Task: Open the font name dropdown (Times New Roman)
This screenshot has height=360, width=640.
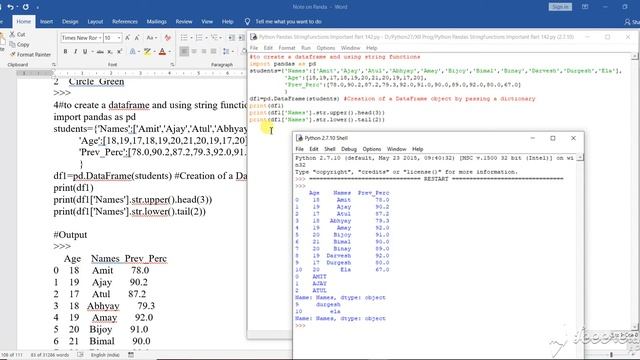Action: [100, 38]
